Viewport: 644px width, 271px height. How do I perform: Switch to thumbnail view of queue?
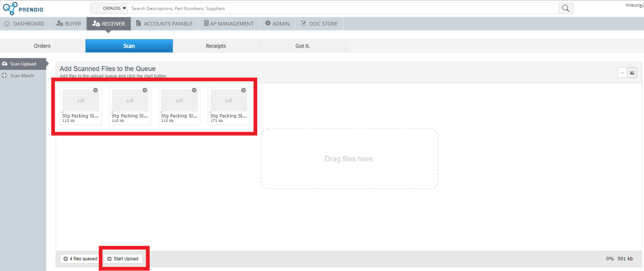[632, 73]
